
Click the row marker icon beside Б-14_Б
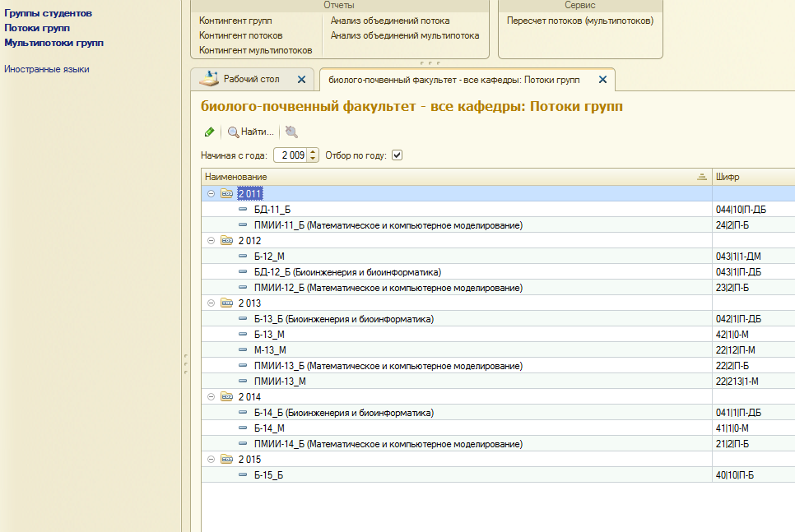pyautogui.click(x=243, y=413)
